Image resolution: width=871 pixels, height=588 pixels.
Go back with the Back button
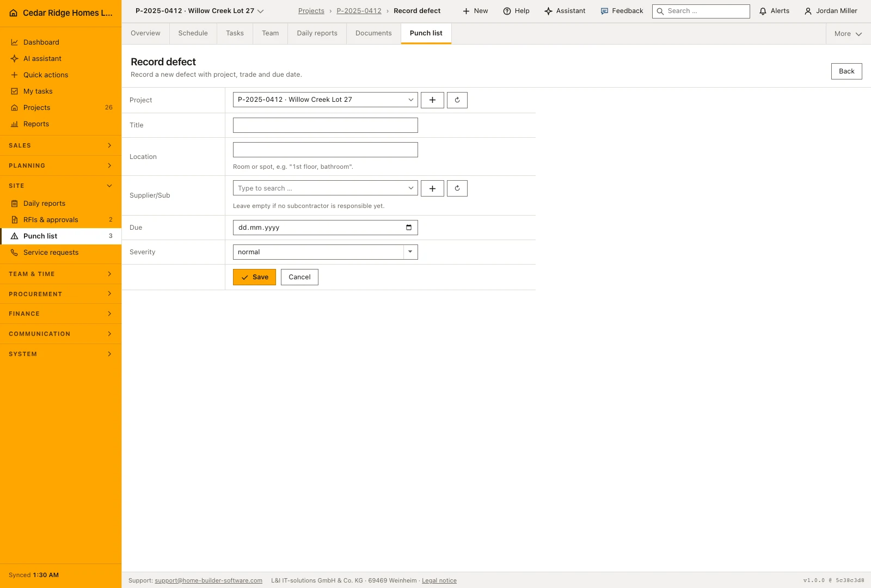pyautogui.click(x=847, y=71)
